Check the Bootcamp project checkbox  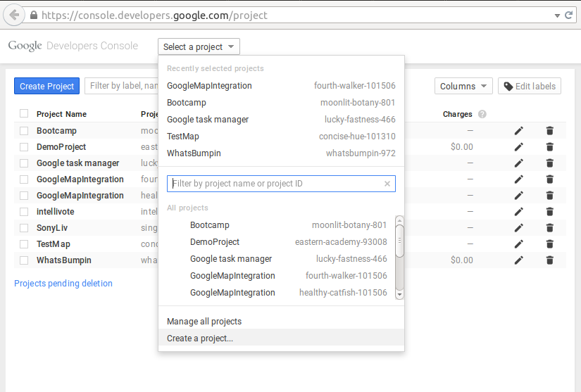pos(24,131)
